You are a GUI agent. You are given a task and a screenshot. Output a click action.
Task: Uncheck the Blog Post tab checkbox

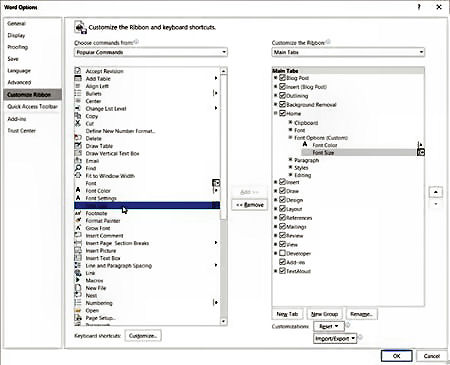(282, 78)
